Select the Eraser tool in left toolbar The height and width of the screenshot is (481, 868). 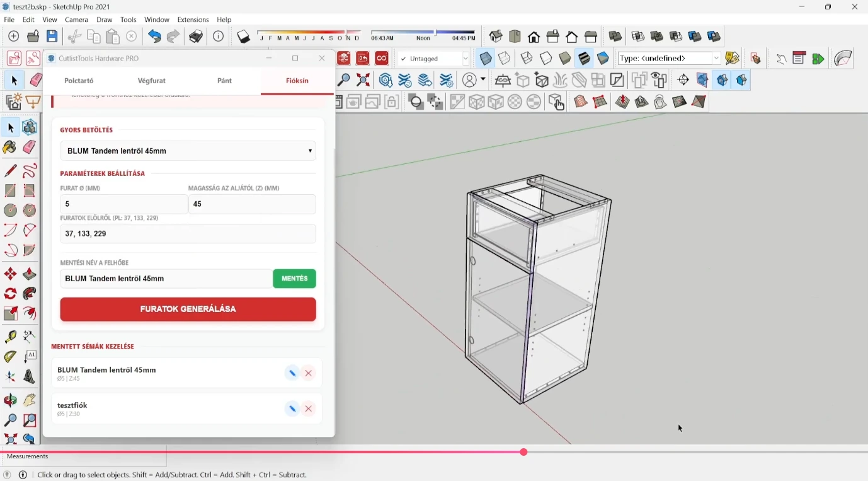(30, 147)
